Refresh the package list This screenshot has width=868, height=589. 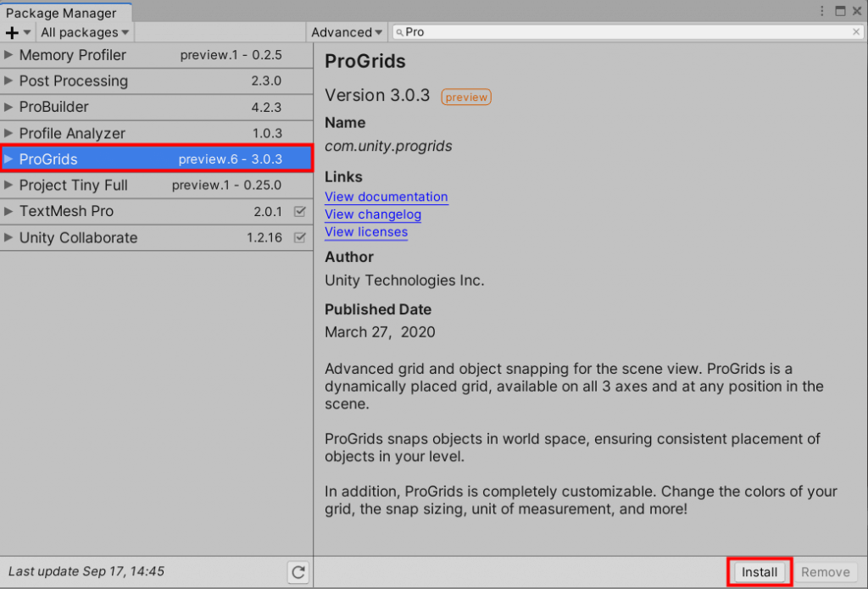coord(298,573)
